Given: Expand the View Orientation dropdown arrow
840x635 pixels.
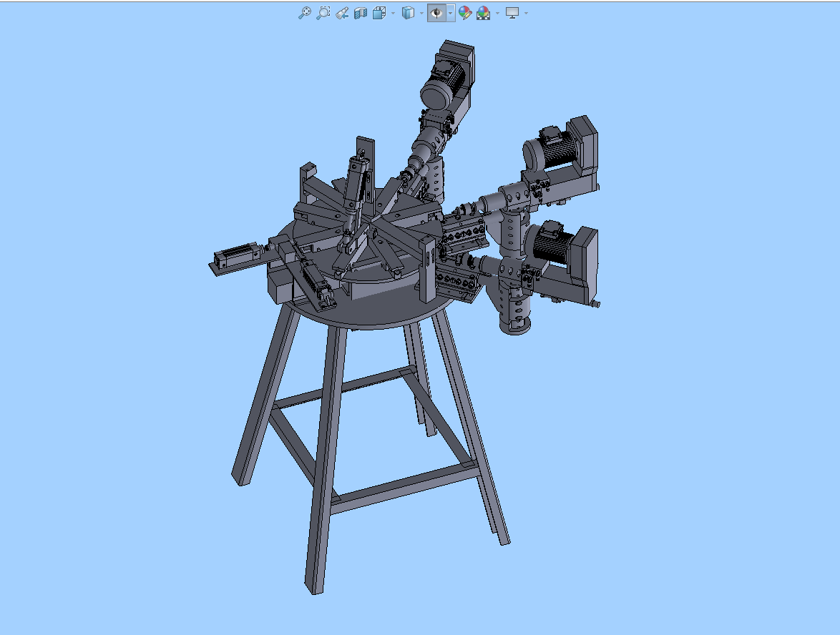Looking at the screenshot, I should [393, 13].
